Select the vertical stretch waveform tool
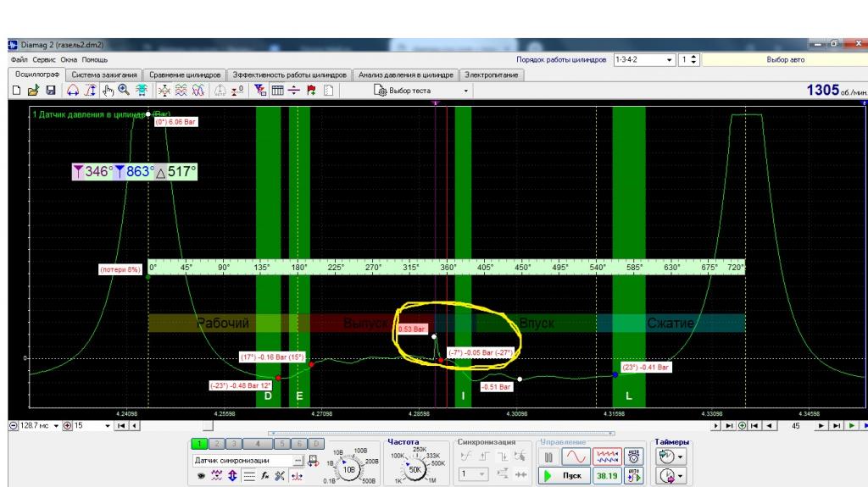Image resolution: width=868 pixels, height=487 pixels. [x=90, y=91]
